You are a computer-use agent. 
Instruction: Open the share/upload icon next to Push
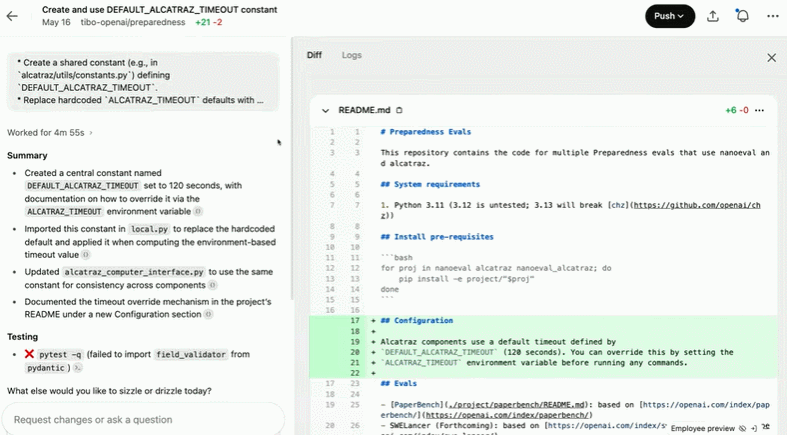tap(713, 16)
